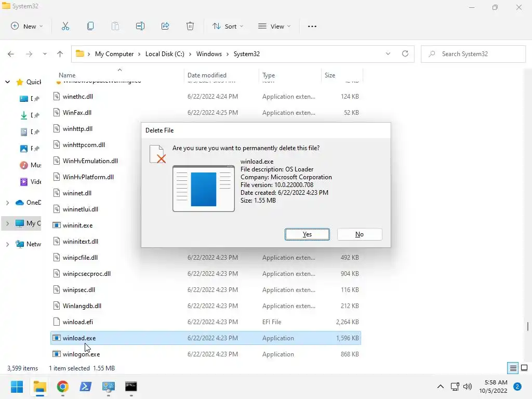Screen dimensions: 532x399
Task: Click Local Disk (C:) breadcrumb
Action: click(165, 54)
